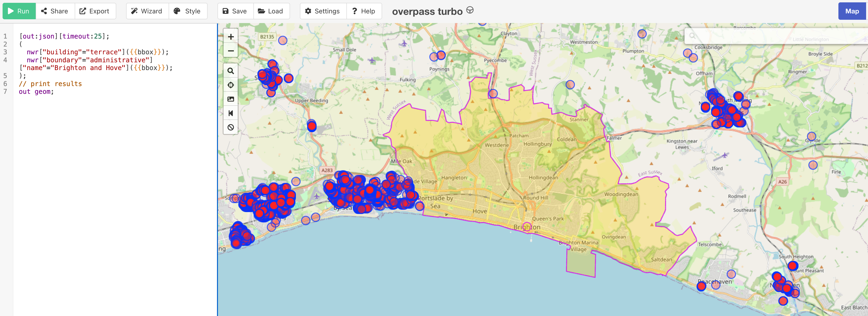The height and width of the screenshot is (316, 868).
Task: Click the Hove label on the map
Action: point(480,211)
